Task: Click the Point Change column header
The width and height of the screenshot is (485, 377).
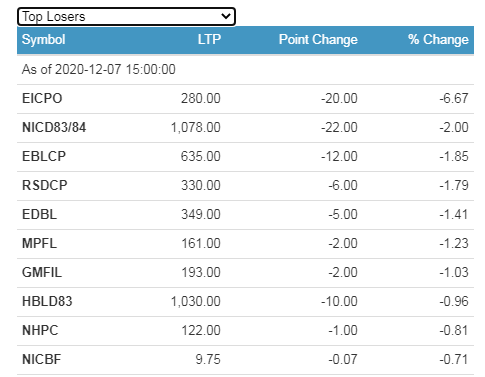Action: (x=318, y=40)
